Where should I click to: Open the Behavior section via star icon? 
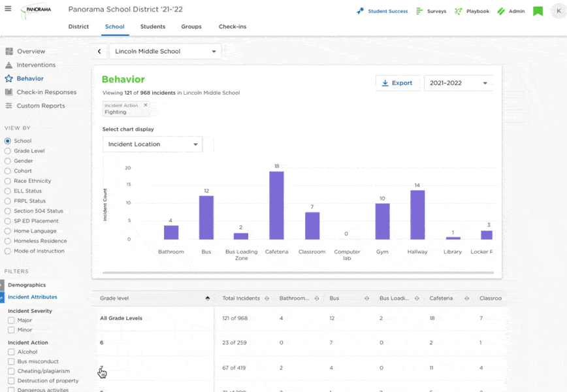pos(9,78)
